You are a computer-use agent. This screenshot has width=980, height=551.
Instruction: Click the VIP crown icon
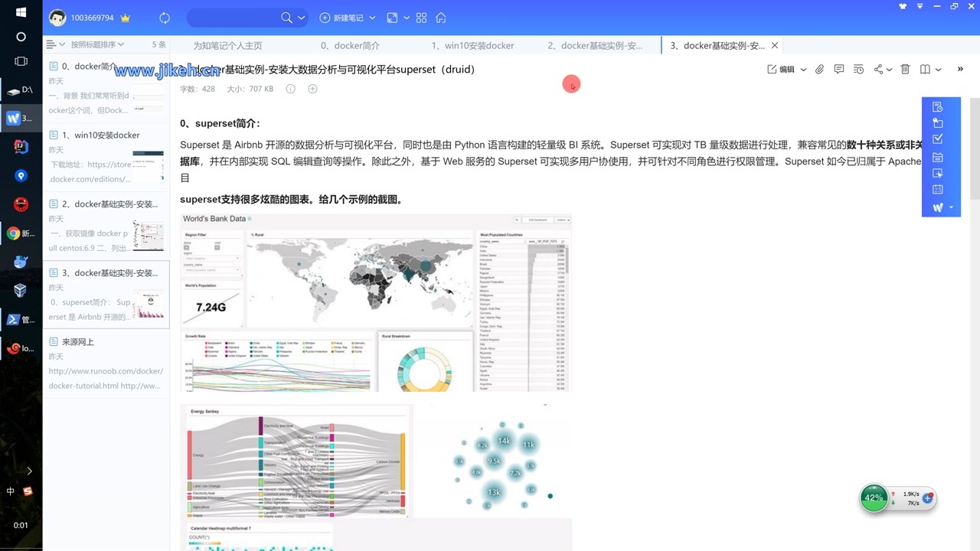pos(126,18)
